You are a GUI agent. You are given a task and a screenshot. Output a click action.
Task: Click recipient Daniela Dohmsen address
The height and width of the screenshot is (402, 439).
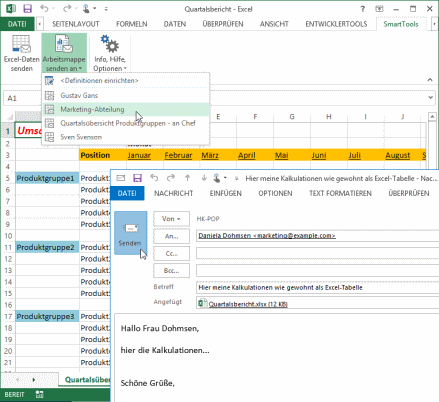pos(267,236)
